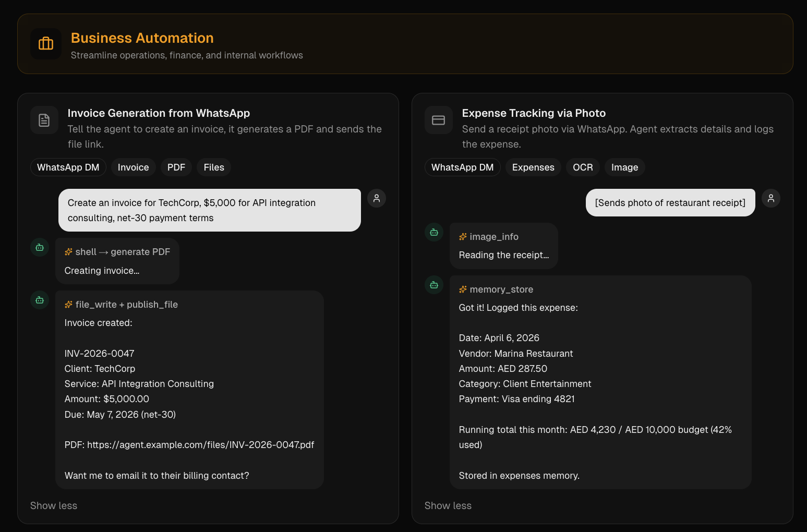Collapse the Invoice Generation card with Show less
This screenshot has height=532, width=807.
pyautogui.click(x=54, y=505)
